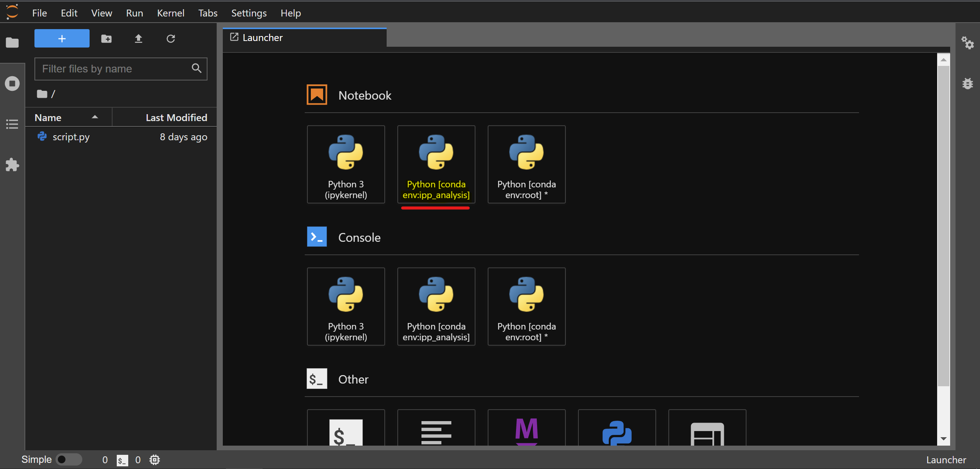Click the terminal count icon in status bar
Image resolution: width=980 pixels, height=469 pixels.
(122, 460)
